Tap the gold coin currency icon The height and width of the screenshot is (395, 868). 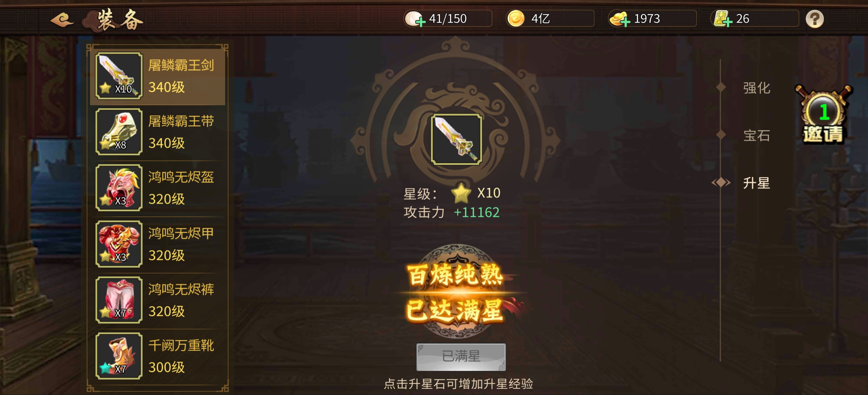point(515,18)
